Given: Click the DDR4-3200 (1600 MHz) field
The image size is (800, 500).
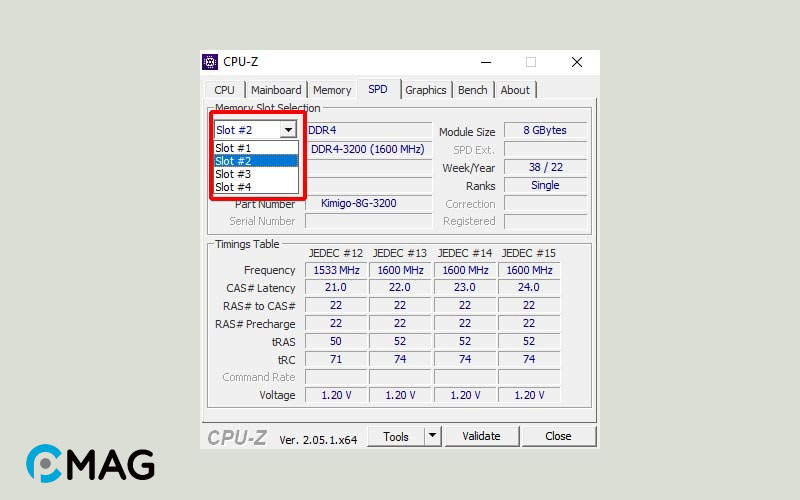Looking at the screenshot, I should tap(368, 149).
